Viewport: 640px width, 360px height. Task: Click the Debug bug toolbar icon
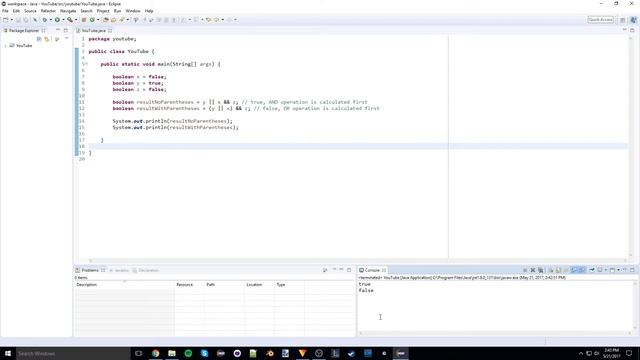pos(44,20)
